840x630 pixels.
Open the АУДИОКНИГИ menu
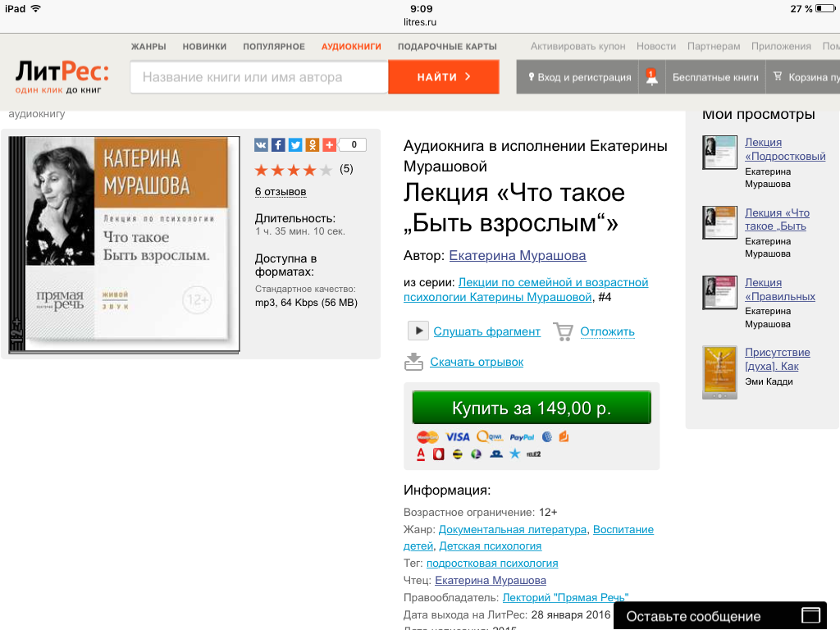click(351, 47)
